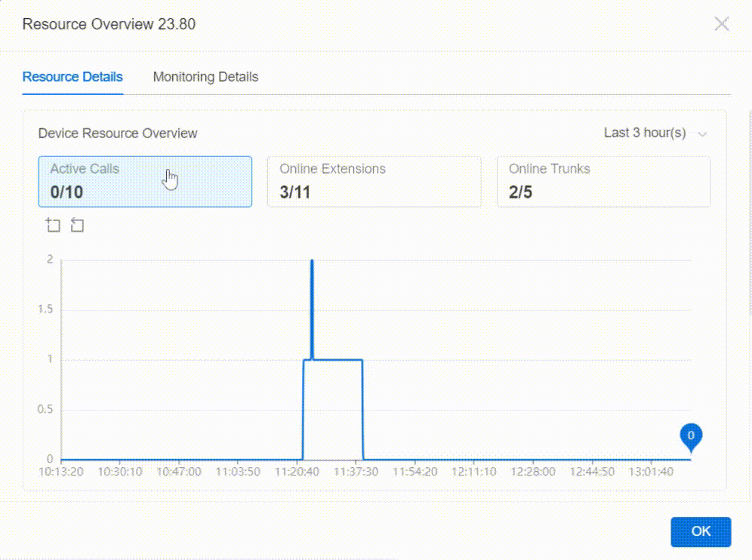Select the Resource Details tab
The width and height of the screenshot is (752, 560).
72,77
